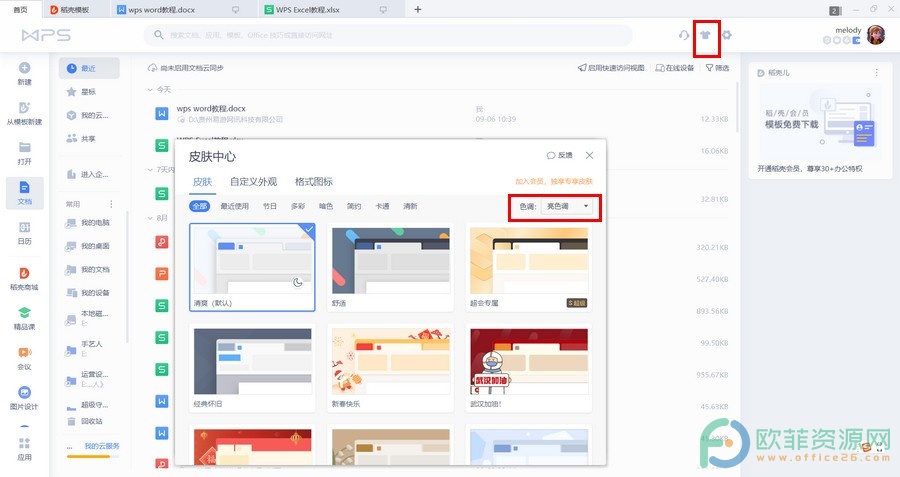Switch to 格式图标 tab
This screenshot has height=477, width=900.
313,182
